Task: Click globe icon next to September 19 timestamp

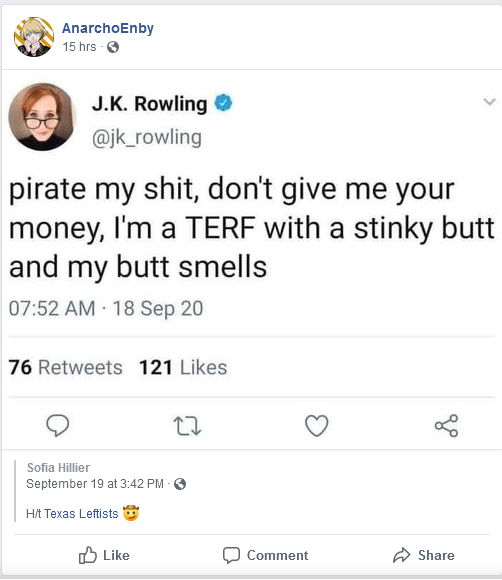Action: click(x=180, y=484)
